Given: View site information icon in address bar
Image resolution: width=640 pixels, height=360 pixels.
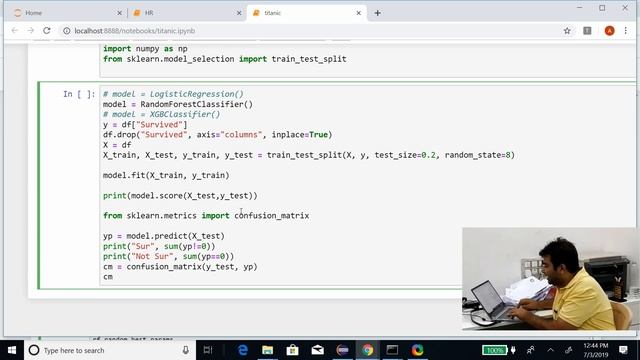Looking at the screenshot, I should pyautogui.click(x=67, y=31).
